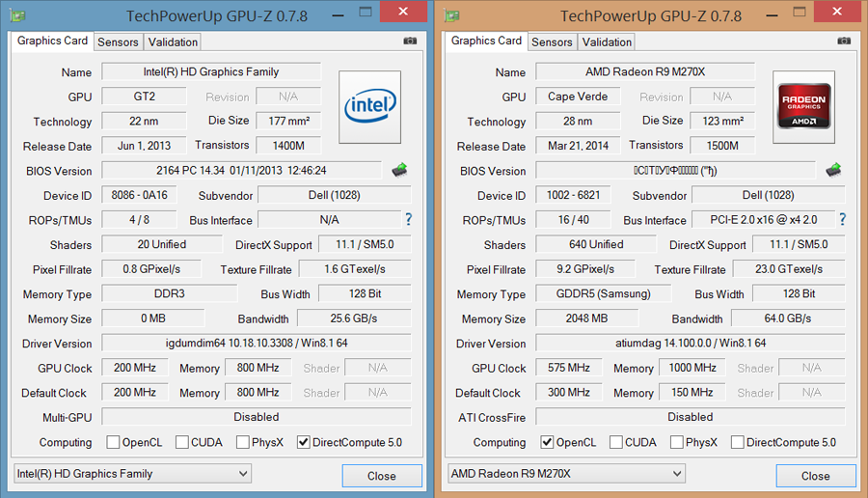Viewport: 868px width, 498px height.
Task: Click the camera screenshot icon in the AMD window
Action: pos(844,41)
